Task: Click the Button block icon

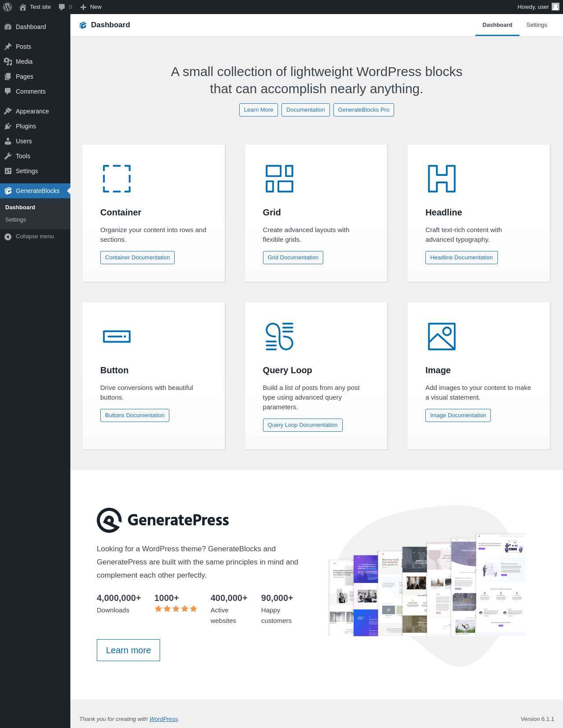Action: pyautogui.click(x=117, y=336)
